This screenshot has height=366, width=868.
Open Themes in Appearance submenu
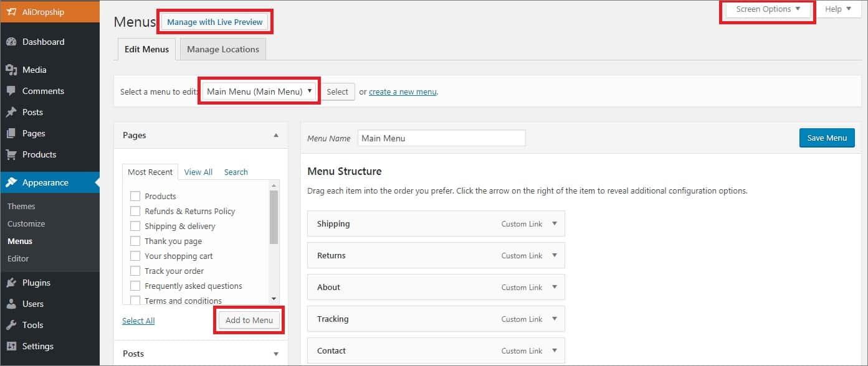tap(21, 206)
